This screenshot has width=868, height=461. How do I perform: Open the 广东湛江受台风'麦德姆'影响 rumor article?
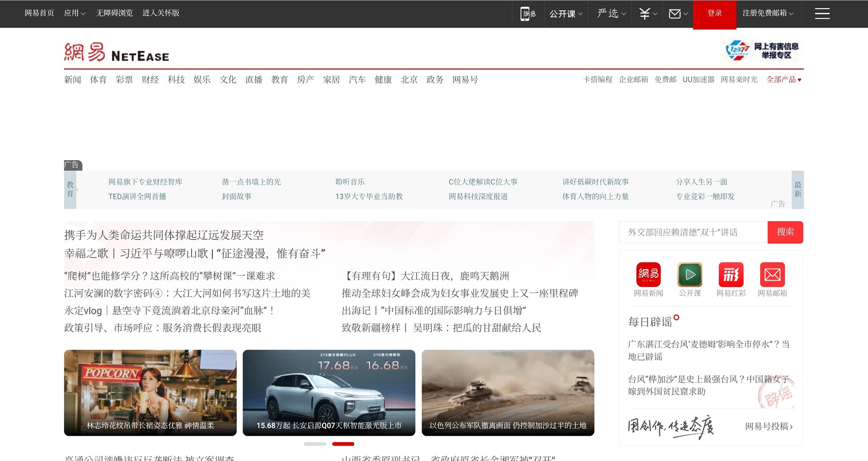click(x=708, y=350)
